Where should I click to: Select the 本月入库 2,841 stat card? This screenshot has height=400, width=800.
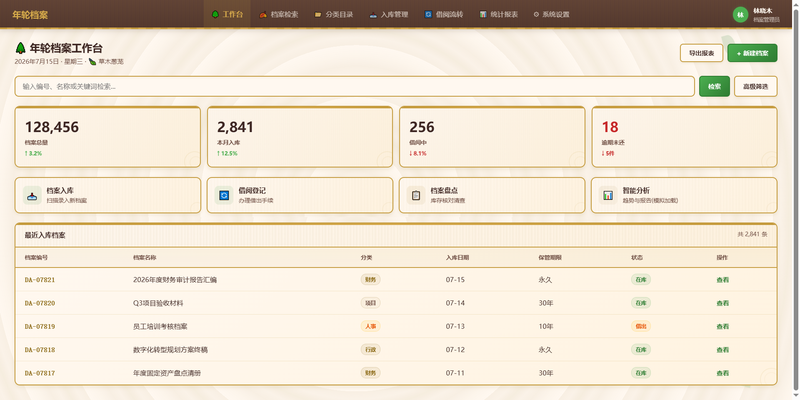click(300, 137)
